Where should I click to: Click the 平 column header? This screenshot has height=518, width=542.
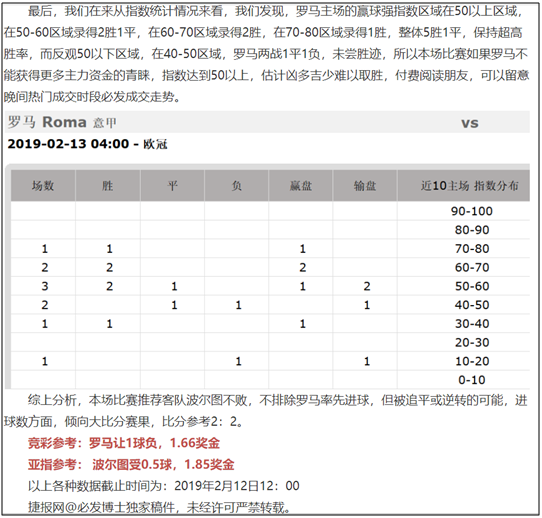[172, 186]
